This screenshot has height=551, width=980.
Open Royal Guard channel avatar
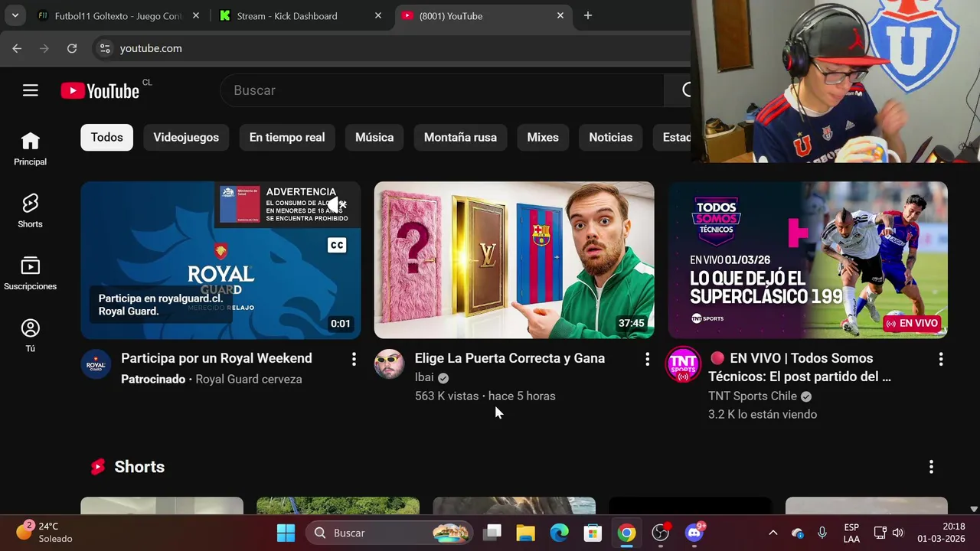[96, 364]
